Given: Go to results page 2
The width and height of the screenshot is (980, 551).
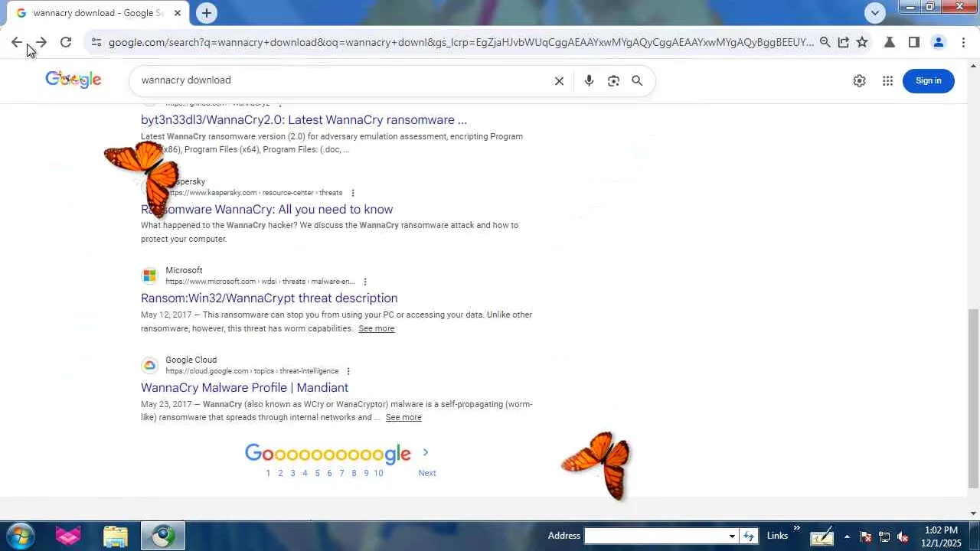Looking at the screenshot, I should 280,473.
